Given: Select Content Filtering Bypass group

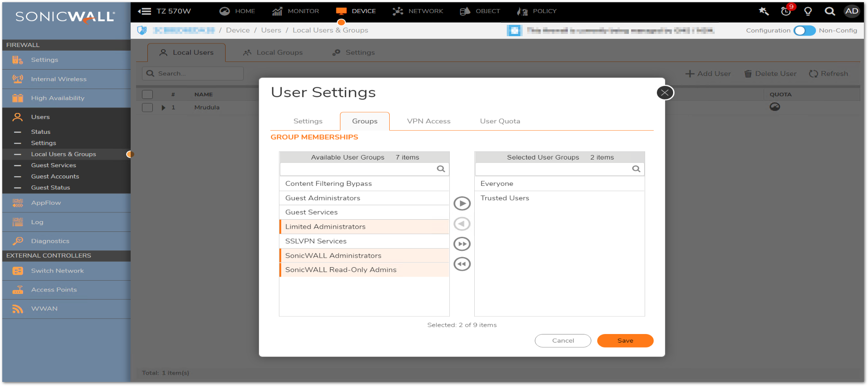Looking at the screenshot, I should point(364,184).
